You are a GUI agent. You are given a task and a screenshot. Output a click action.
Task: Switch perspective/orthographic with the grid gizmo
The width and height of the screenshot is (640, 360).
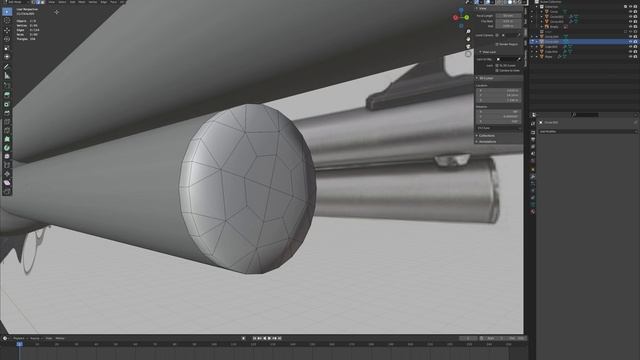468,54
